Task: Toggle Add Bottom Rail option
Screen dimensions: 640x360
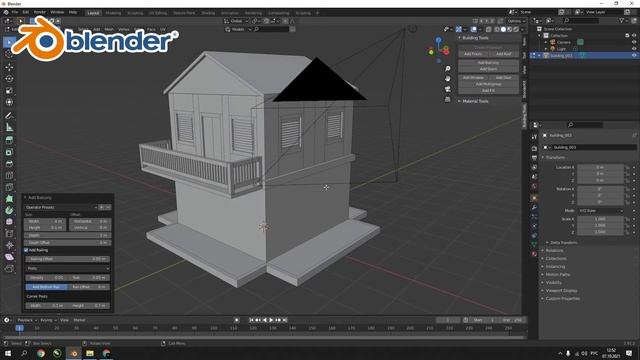Action: click(46, 287)
